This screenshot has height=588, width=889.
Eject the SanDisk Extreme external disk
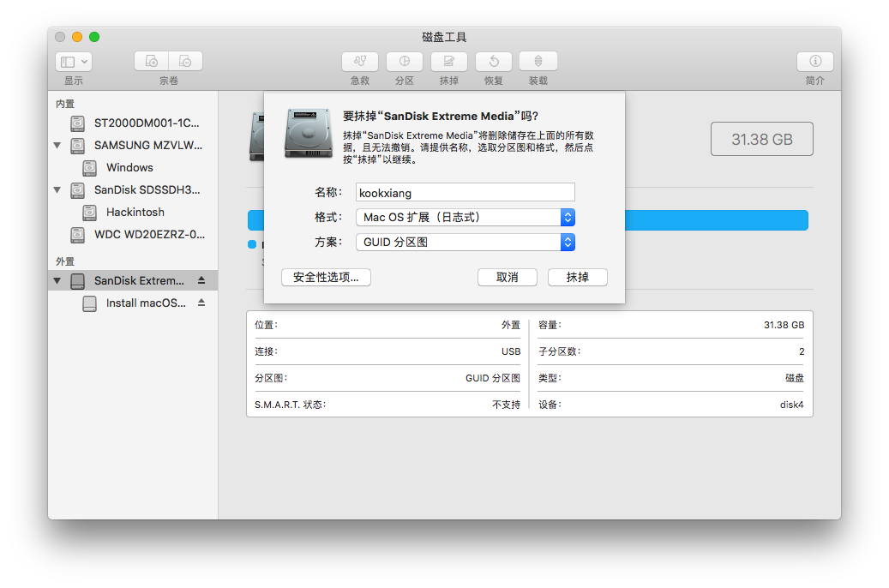click(x=201, y=280)
